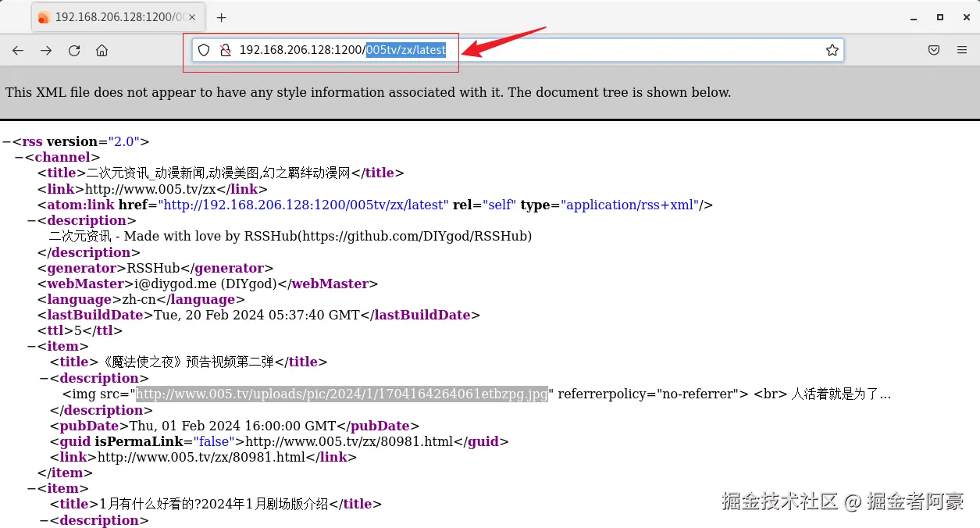Click the 'This XML file does not appear' notice
Image resolution: width=980 pixels, height=528 pixels.
pos(368,92)
